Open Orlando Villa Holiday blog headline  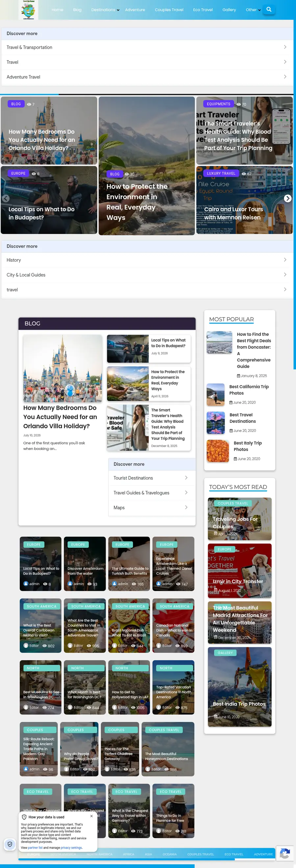[60, 417]
